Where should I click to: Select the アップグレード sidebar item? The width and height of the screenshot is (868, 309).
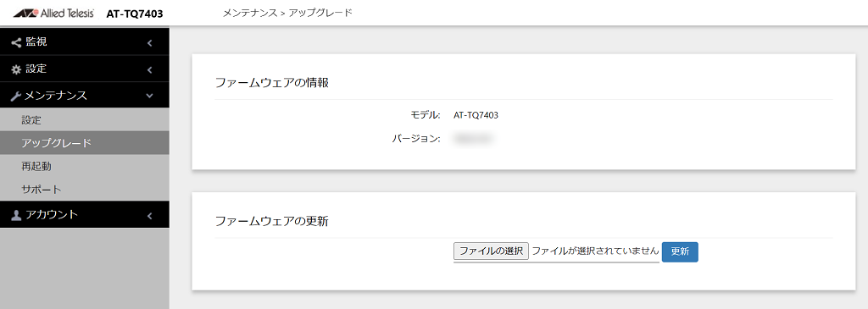coord(84,143)
